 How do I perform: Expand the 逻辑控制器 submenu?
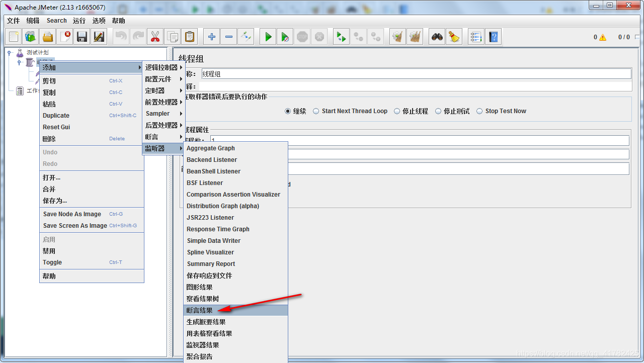tap(164, 67)
